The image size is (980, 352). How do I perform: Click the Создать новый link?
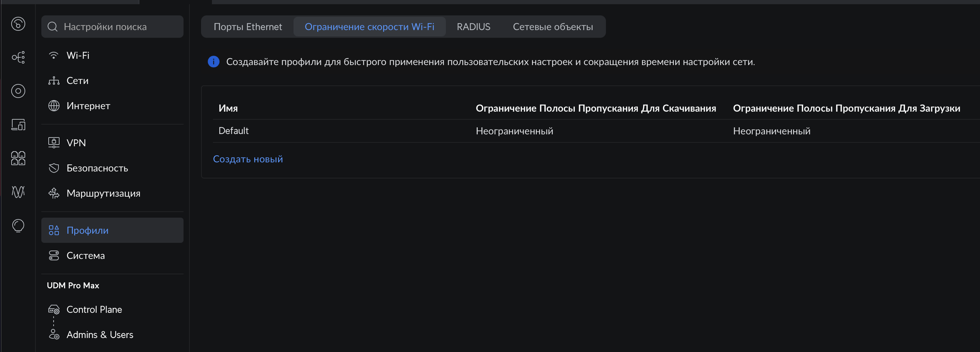click(248, 159)
